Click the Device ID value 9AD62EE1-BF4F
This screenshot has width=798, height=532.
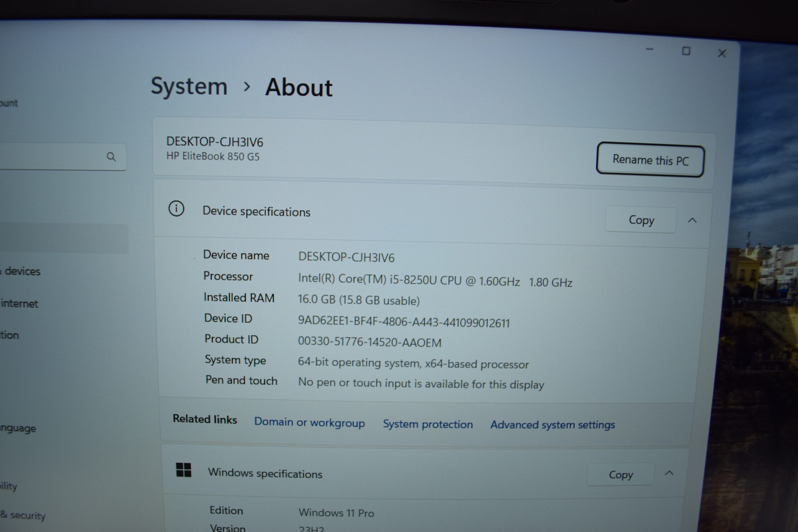[x=404, y=321]
